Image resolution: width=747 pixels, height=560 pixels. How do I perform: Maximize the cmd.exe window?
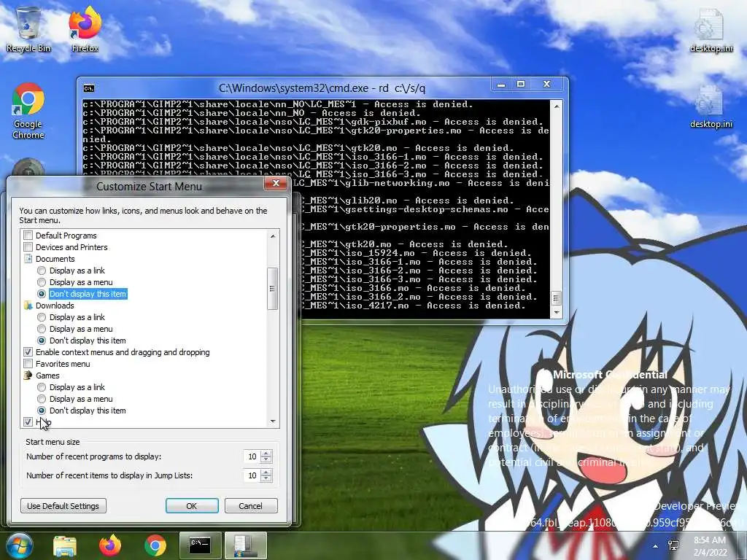coord(521,85)
